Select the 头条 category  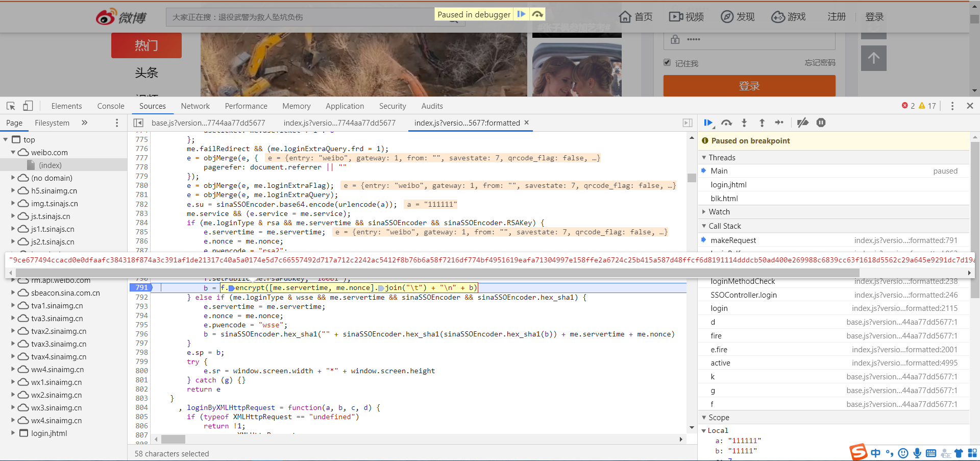point(146,73)
